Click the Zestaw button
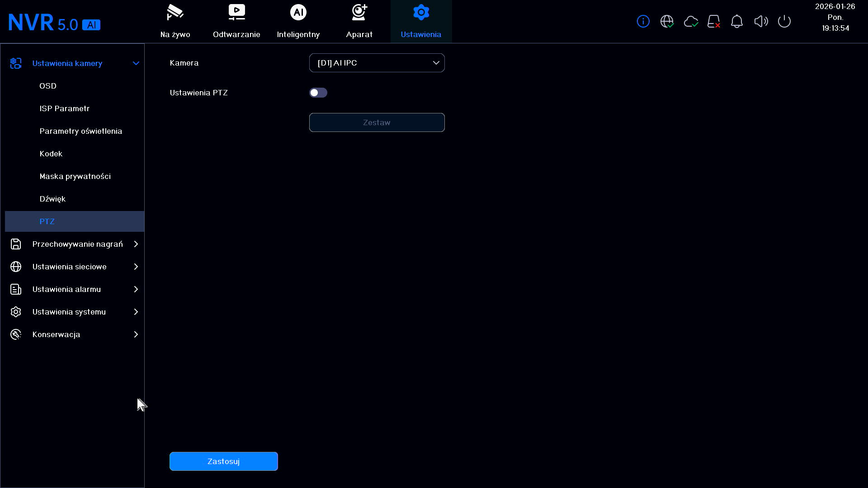This screenshot has height=488, width=868. click(x=377, y=122)
